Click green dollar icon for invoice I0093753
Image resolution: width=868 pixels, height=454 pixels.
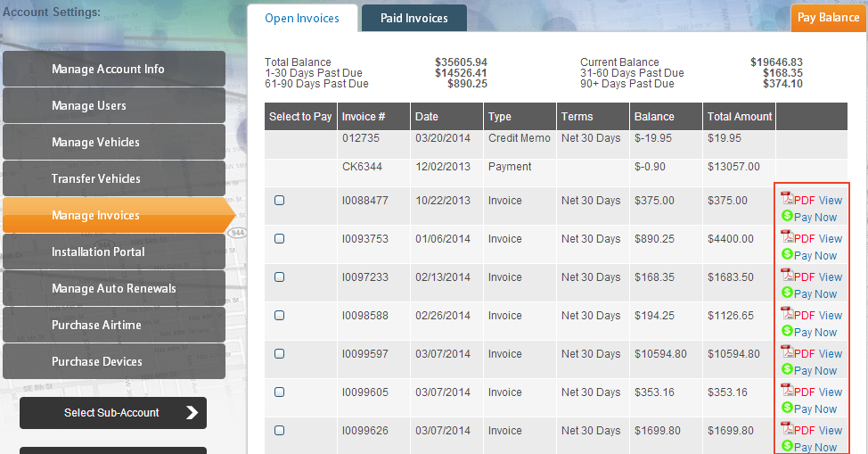[x=787, y=254]
